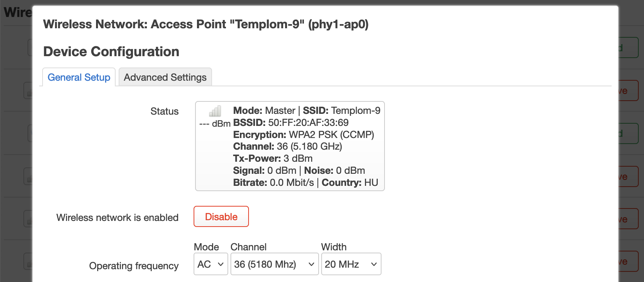This screenshot has width=644, height=282.
Task: Click the Wireless Network Access Point dialog title
Action: point(206,24)
